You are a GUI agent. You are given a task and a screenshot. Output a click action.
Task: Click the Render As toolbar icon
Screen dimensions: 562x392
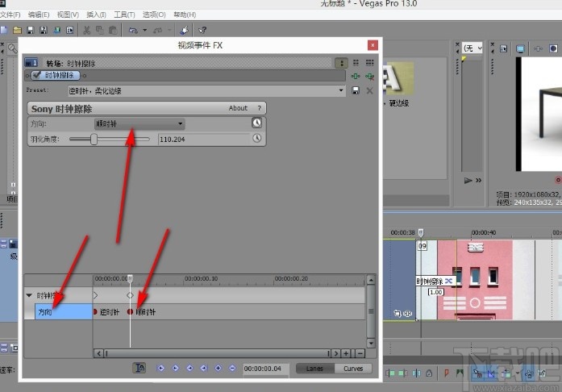click(x=57, y=30)
